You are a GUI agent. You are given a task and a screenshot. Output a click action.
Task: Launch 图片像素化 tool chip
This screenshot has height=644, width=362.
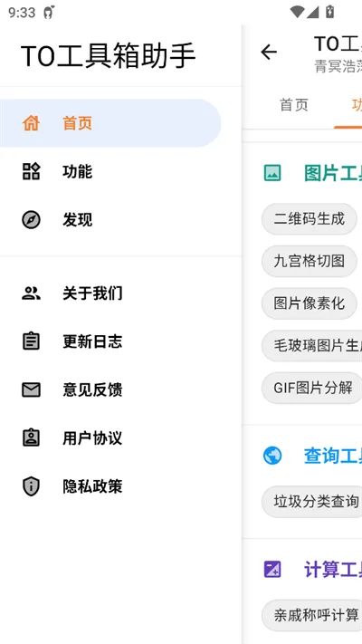click(x=309, y=303)
